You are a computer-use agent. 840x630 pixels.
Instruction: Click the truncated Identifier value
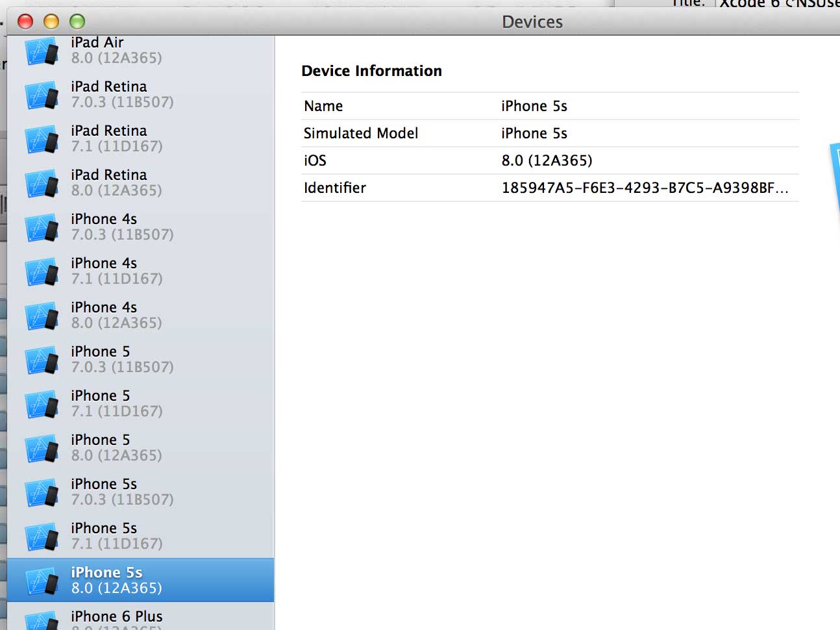tap(645, 188)
